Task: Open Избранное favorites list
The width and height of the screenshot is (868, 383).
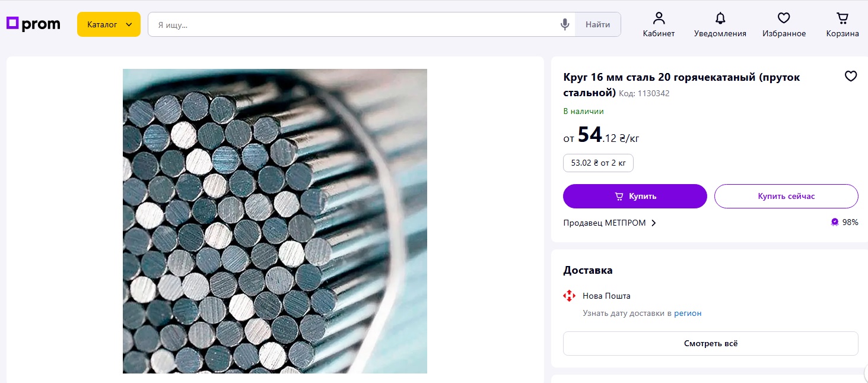Action: (784, 24)
